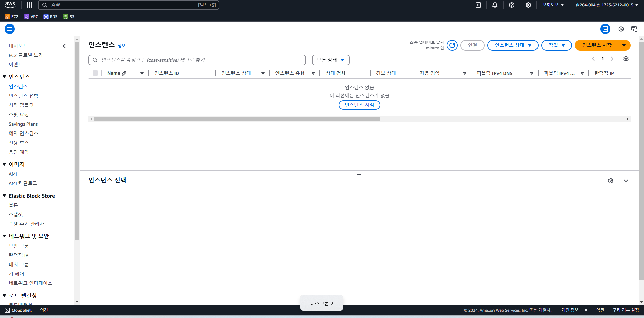644x318 pixels.
Task: Go to next page arrow
Action: (612, 59)
